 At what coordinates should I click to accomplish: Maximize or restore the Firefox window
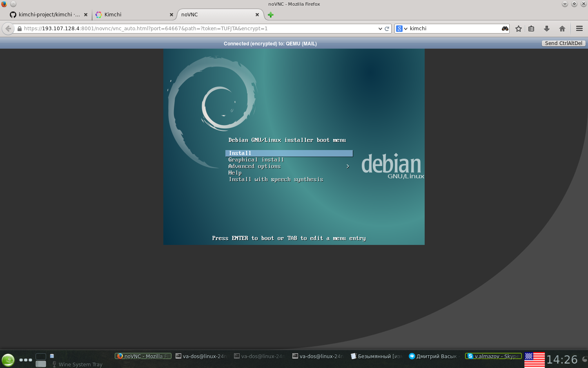pyautogui.click(x=574, y=4)
